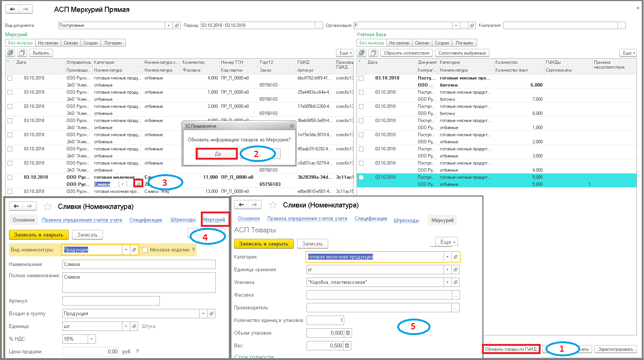
Task: Click Количество единиц в упаковке field
Action: (x=325, y=320)
